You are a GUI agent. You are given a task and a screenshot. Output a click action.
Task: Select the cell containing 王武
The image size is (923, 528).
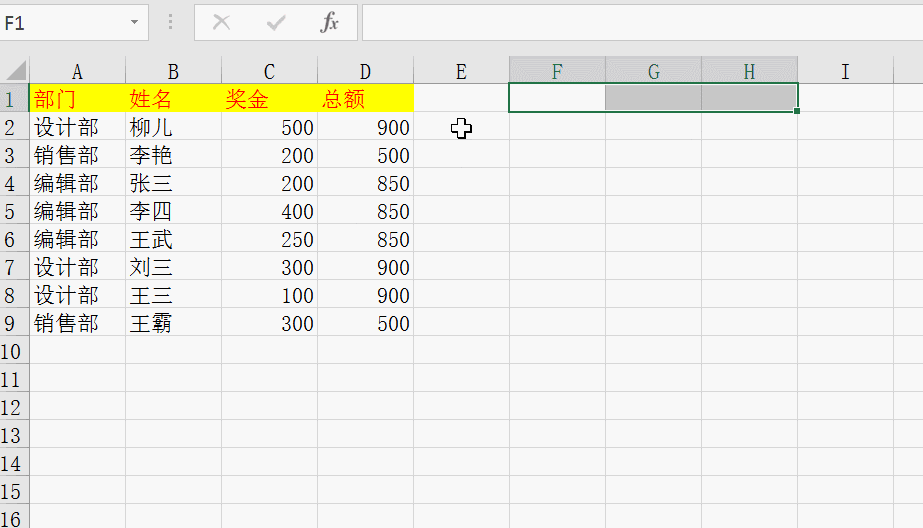(x=173, y=238)
